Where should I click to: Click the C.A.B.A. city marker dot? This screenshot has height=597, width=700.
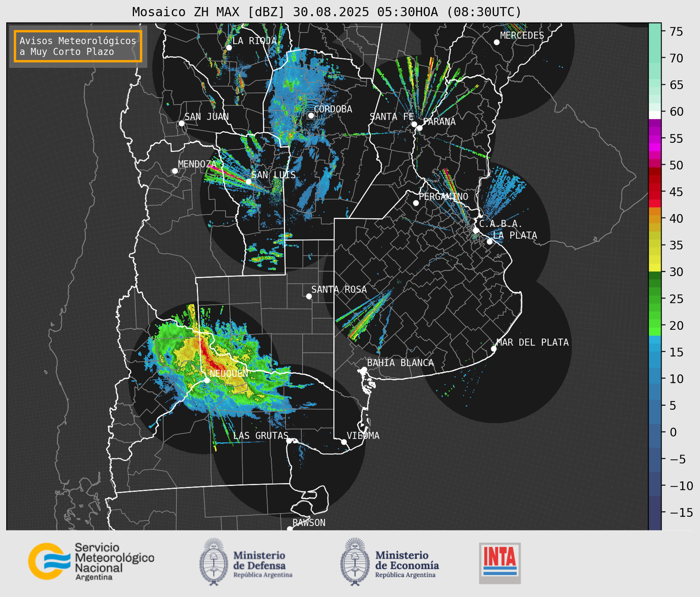(476, 230)
